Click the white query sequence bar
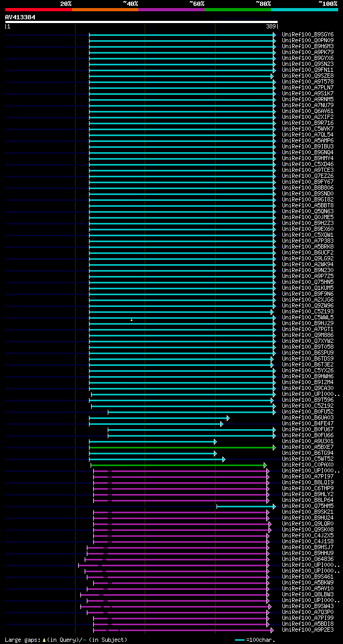This screenshot has height=644, width=343. [141, 22]
